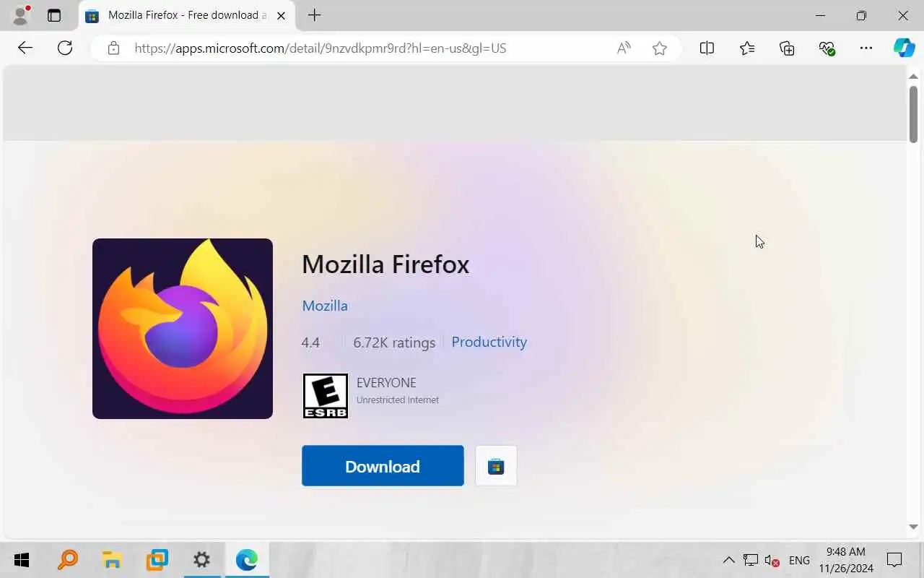Select the Mozilla Firefox tab
Viewport: 924px width, 578px height.
[x=186, y=15]
